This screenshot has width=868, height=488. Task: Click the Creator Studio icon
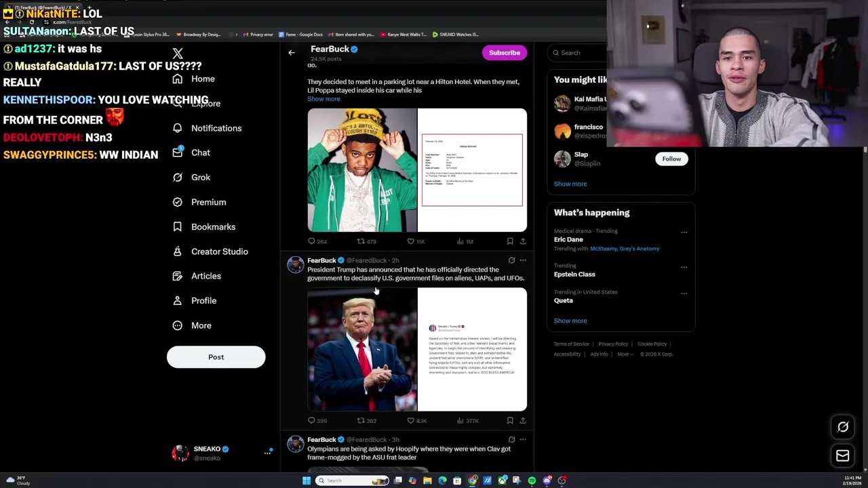point(178,251)
